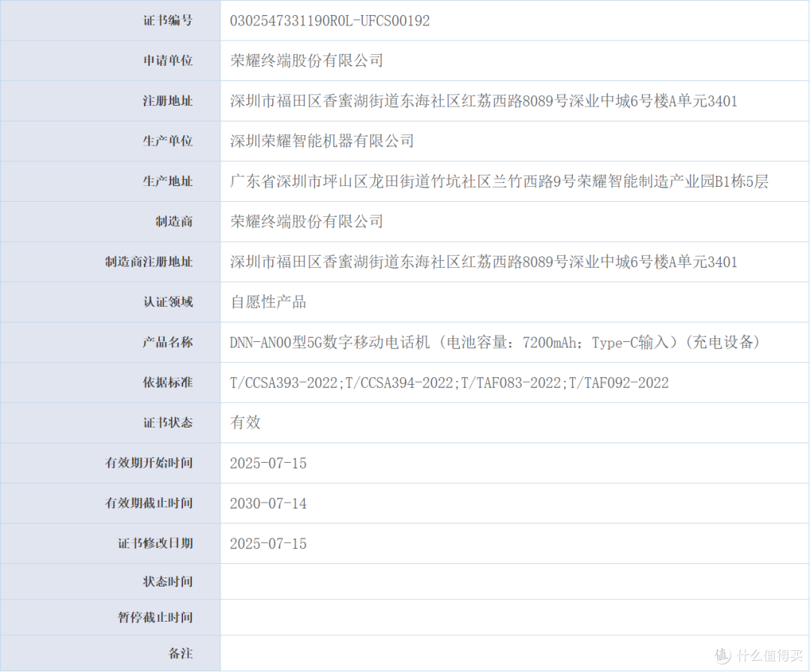Click the 生产地址 label cell
The width and height of the screenshot is (810, 672).
[x=110, y=181]
